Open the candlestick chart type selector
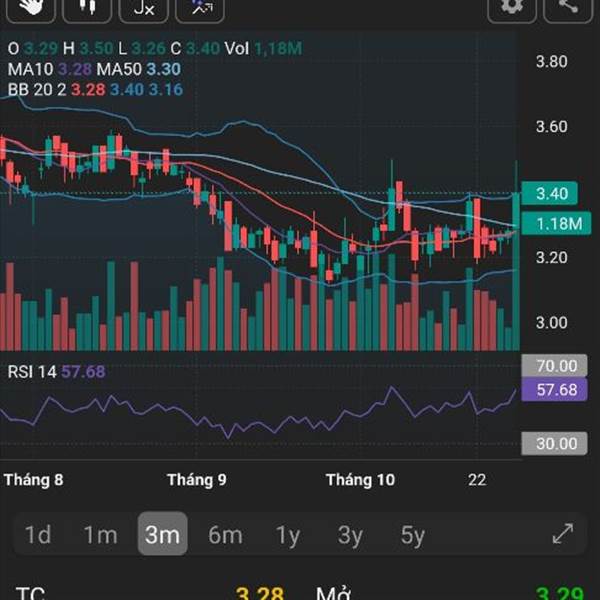The height and width of the screenshot is (600, 600). [88, 7]
